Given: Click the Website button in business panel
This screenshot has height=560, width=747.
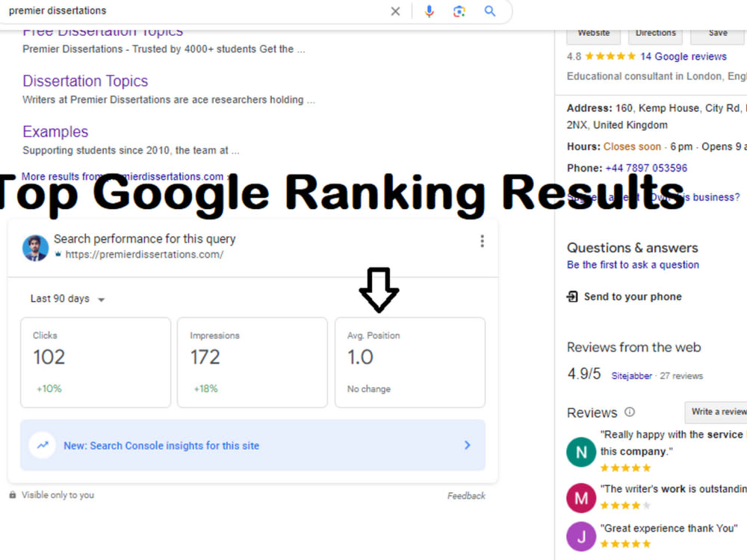Looking at the screenshot, I should pos(594,34).
